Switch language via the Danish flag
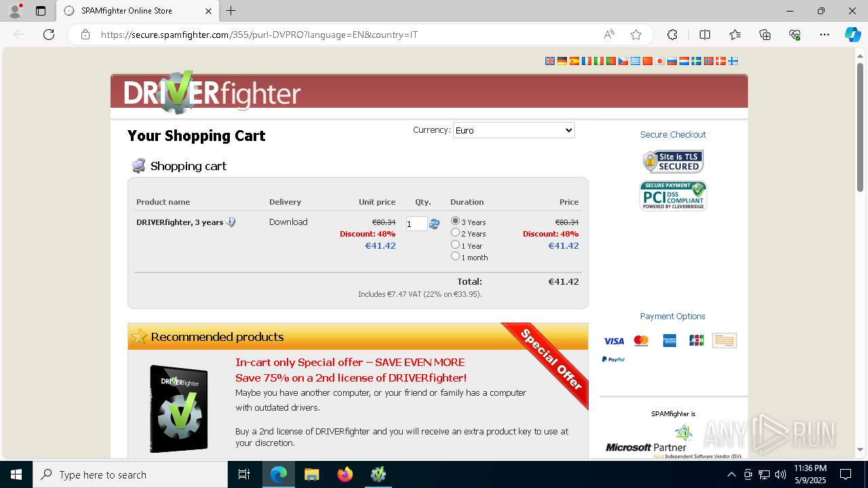Screen dimensions: 868x488 [721, 61]
